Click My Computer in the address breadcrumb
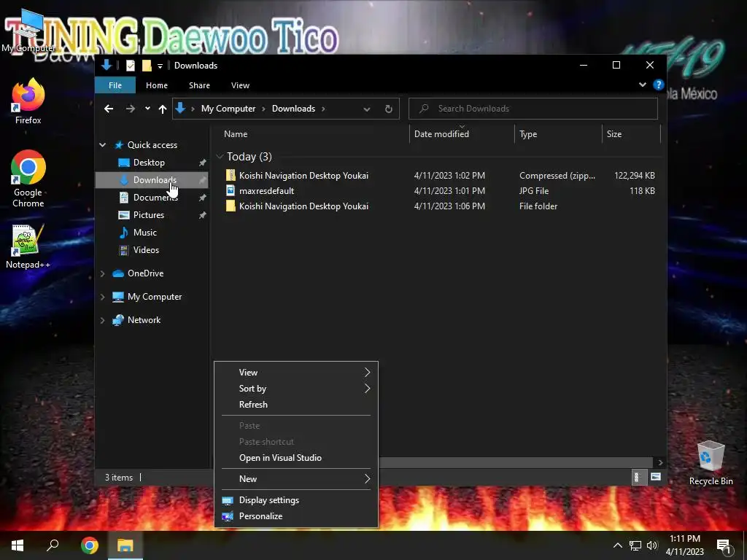Image resolution: width=747 pixels, height=560 pixels. (x=228, y=109)
